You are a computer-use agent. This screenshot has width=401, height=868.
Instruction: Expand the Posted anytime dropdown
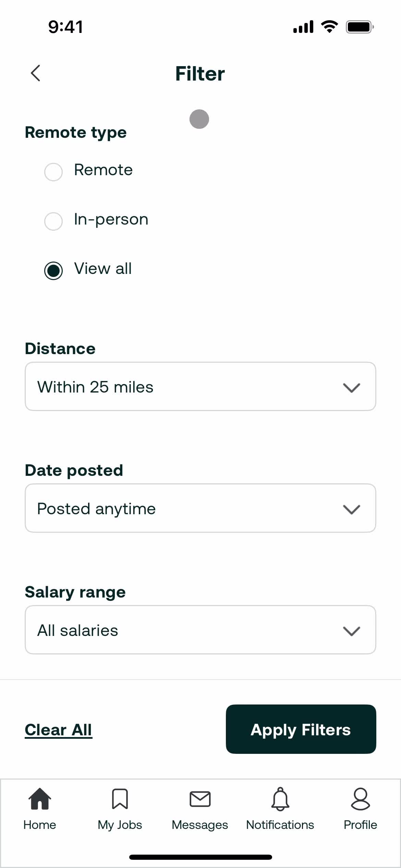(x=200, y=508)
